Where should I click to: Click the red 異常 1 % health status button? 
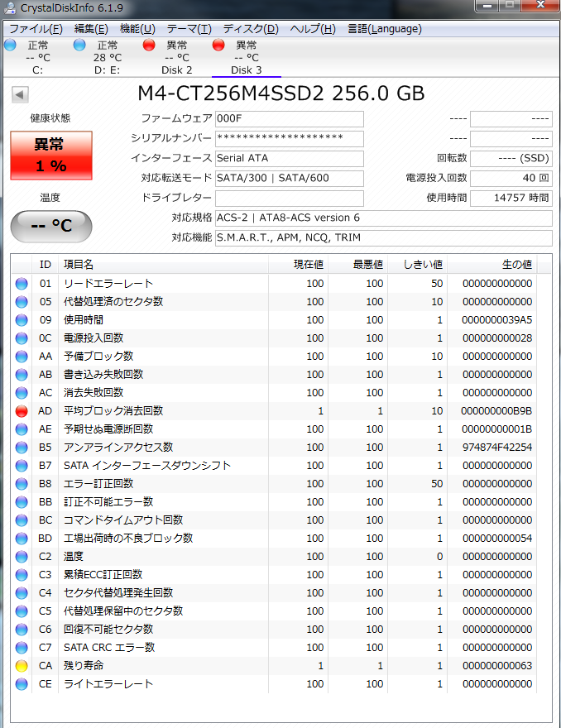click(51, 155)
